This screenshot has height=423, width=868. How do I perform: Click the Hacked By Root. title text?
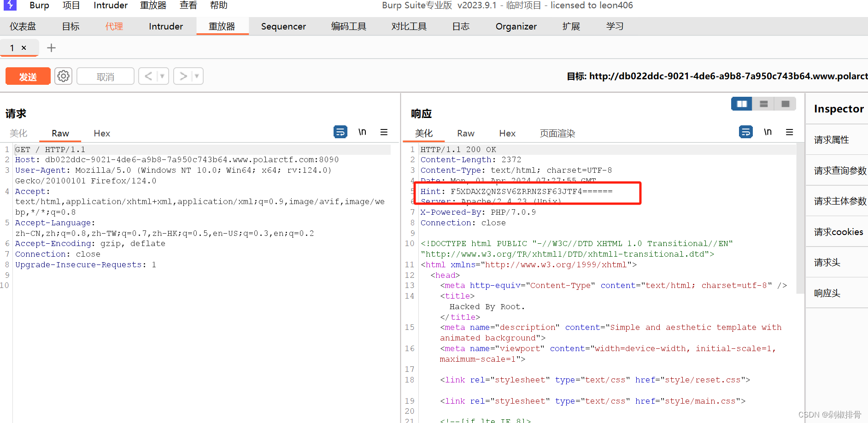click(x=487, y=306)
